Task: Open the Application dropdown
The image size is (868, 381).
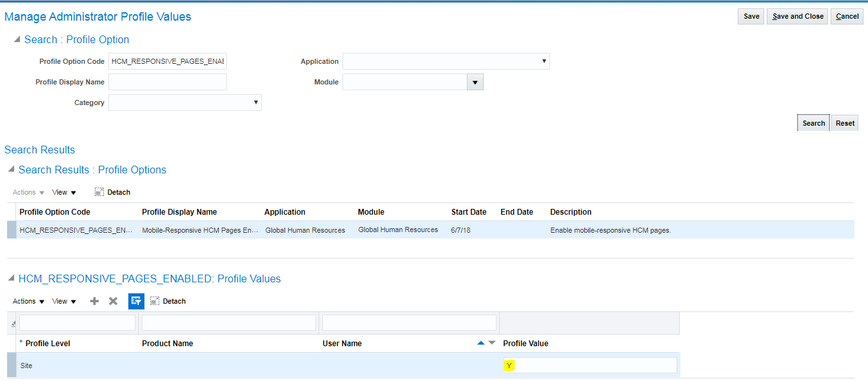Action: click(544, 61)
